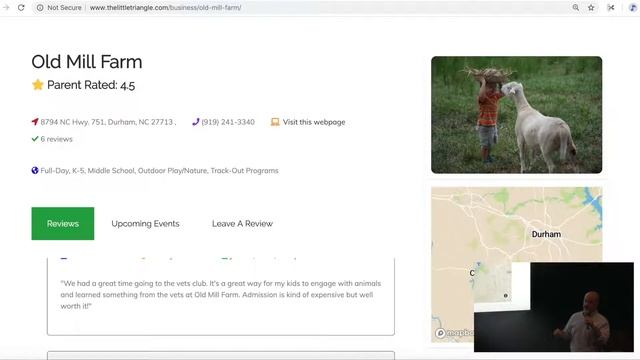Click the purple phone icon
The image size is (640, 360).
click(x=196, y=122)
